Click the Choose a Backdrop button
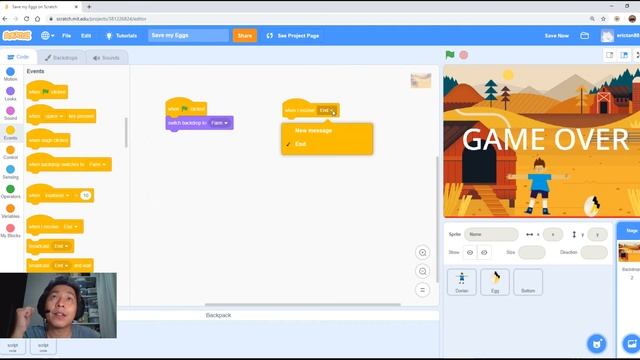 (631, 344)
